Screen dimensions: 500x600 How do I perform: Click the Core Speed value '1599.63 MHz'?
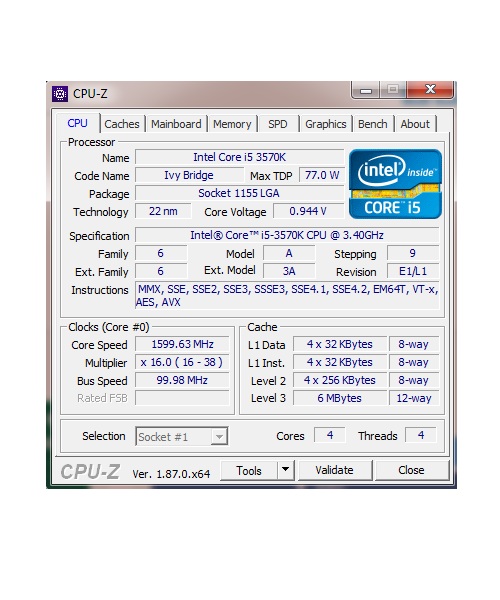182,344
